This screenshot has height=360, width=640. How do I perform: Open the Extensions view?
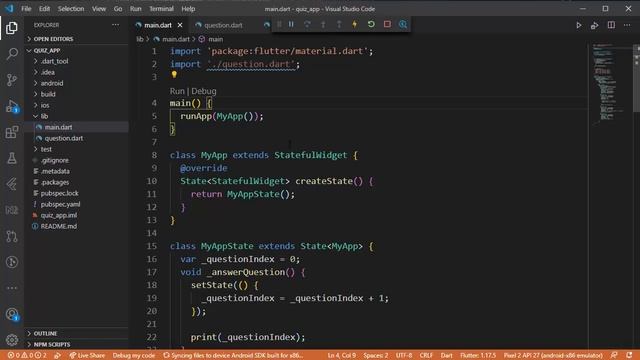point(12,132)
